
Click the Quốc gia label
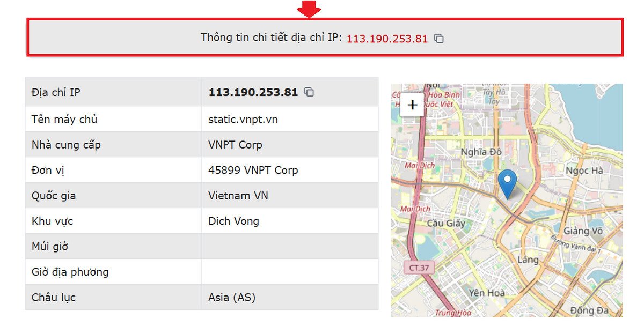[x=54, y=196]
